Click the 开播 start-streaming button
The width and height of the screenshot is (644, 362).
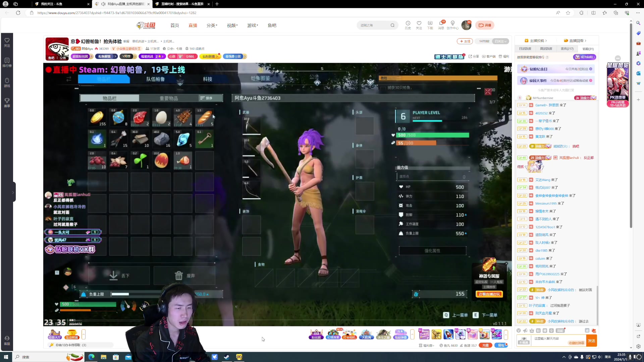pyautogui.click(x=485, y=25)
